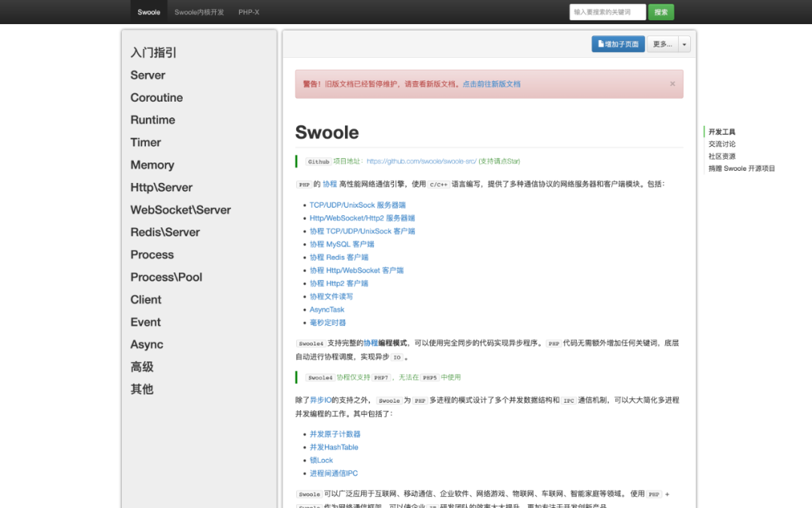Open Event in the sidebar
The image size is (812, 508).
tap(146, 322)
